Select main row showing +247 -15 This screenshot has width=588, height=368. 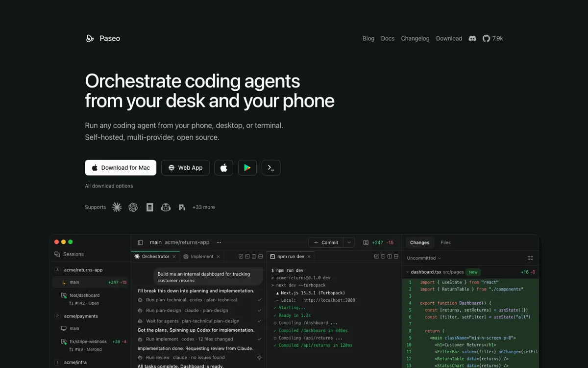click(90, 282)
